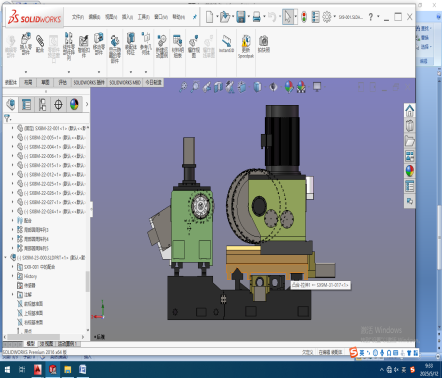Open the Tools (工具) menu

[144, 17]
